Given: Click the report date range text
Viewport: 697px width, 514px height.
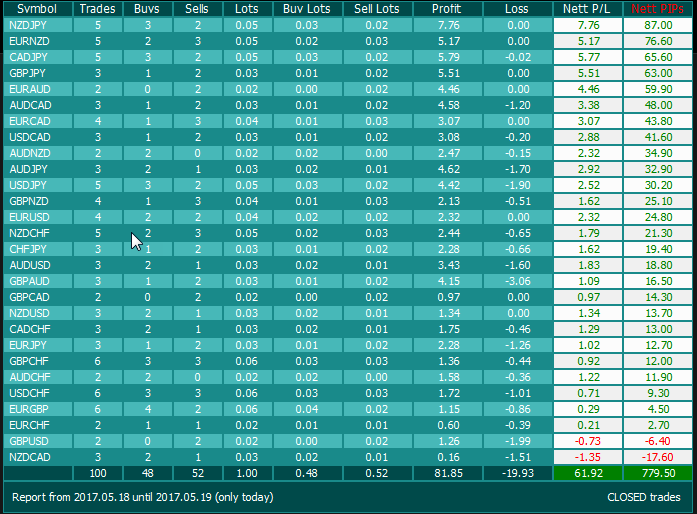Looking at the screenshot, I should click(143, 497).
